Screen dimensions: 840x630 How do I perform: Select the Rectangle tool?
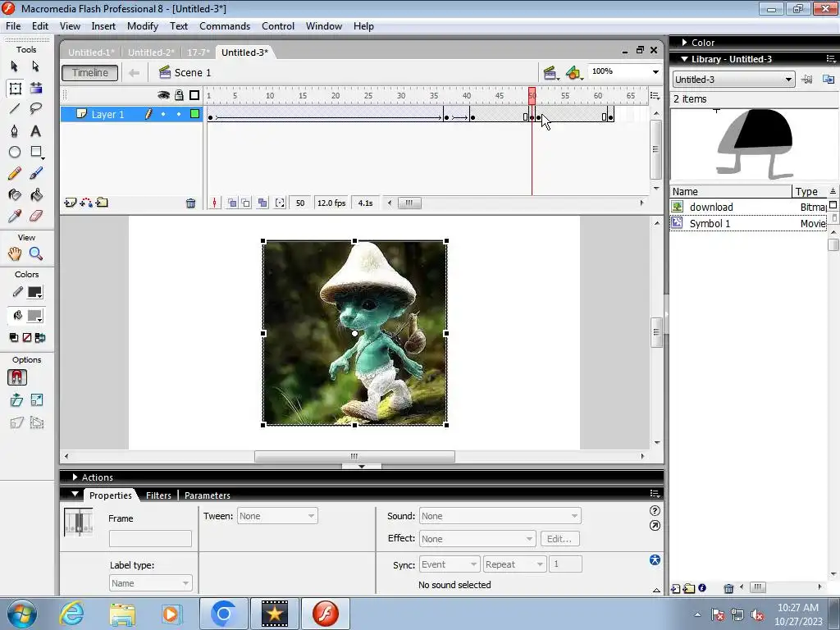36,152
